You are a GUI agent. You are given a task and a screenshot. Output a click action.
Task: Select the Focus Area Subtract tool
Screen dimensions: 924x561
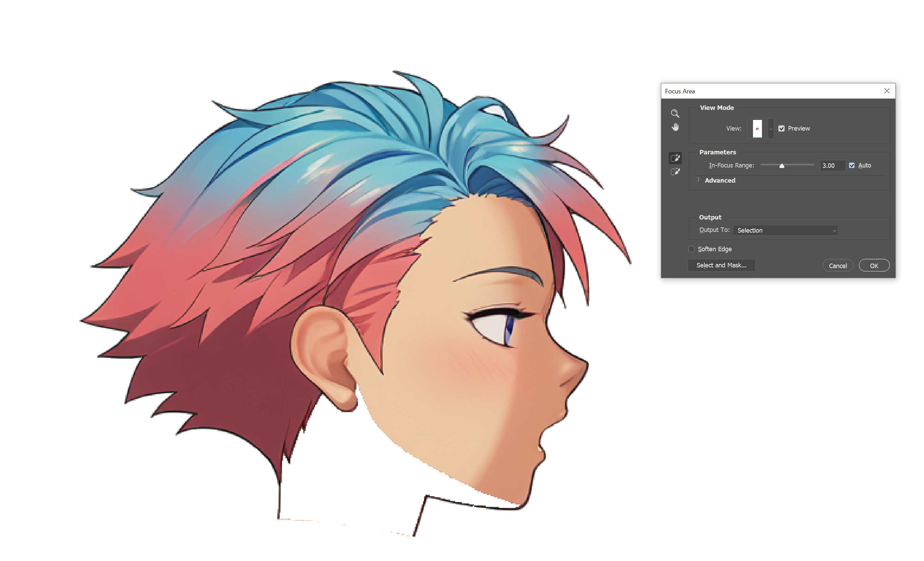[x=675, y=172]
